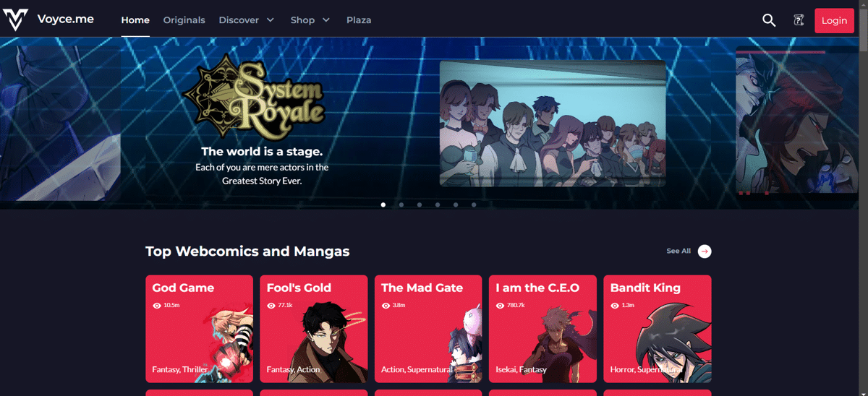Click the 'Top Webcomics and Mangas' heading
The image size is (868, 396).
[247, 251]
